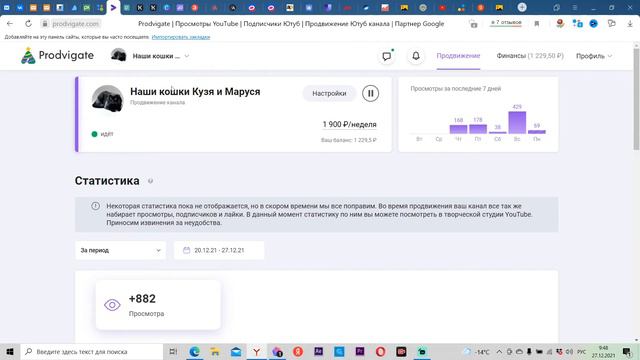The width and height of the screenshot is (640, 360).
Task: Click the Импортировать закладки link
Action: [x=181, y=37]
